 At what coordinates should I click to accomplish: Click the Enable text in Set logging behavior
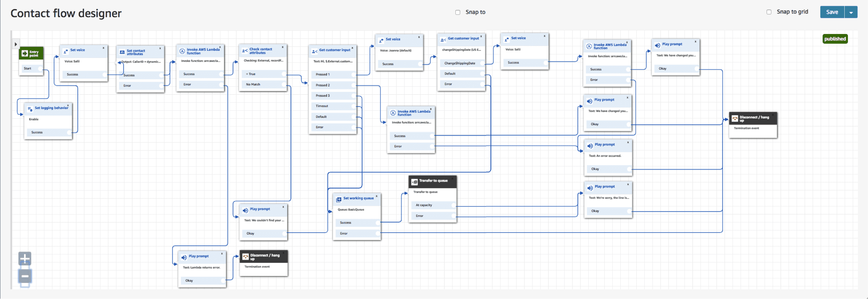pos(34,119)
